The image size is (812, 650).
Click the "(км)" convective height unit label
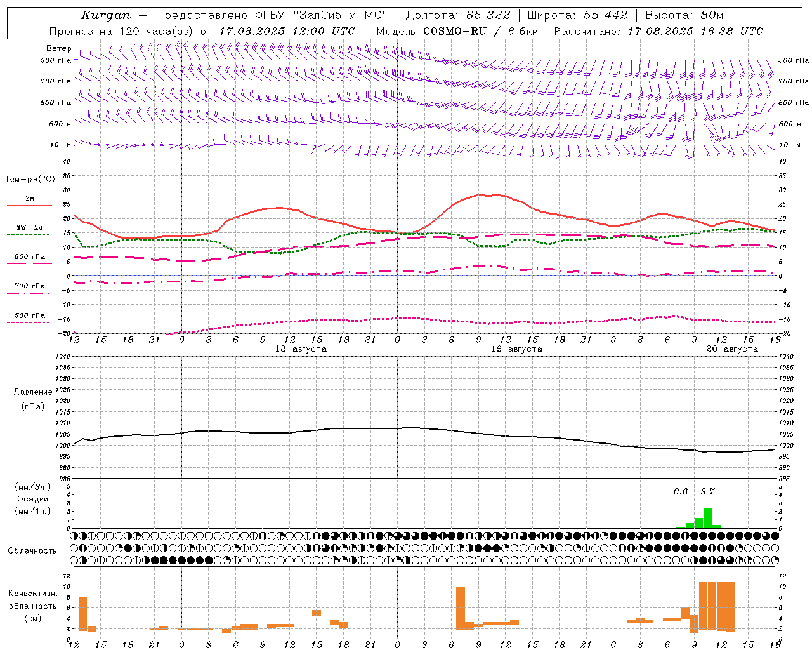pyautogui.click(x=32, y=618)
